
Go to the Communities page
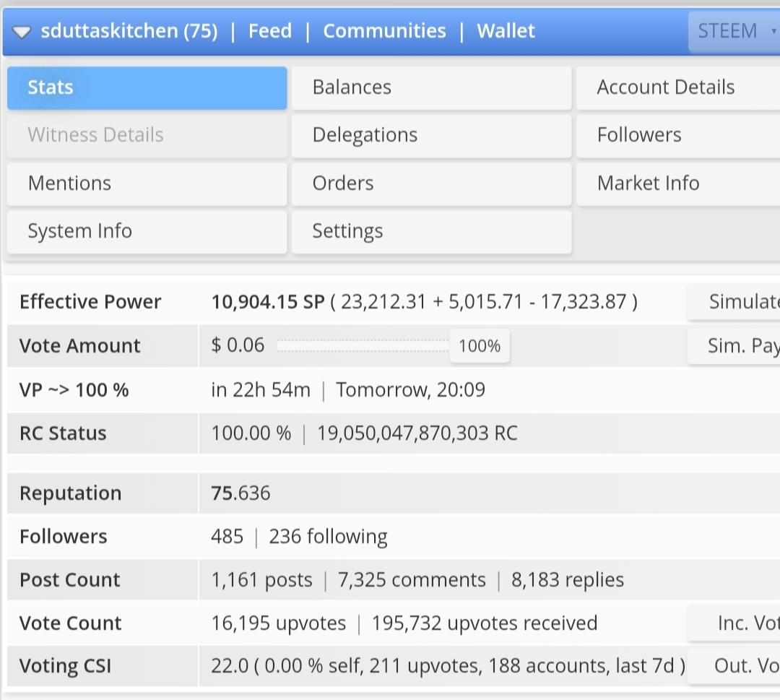[384, 31]
